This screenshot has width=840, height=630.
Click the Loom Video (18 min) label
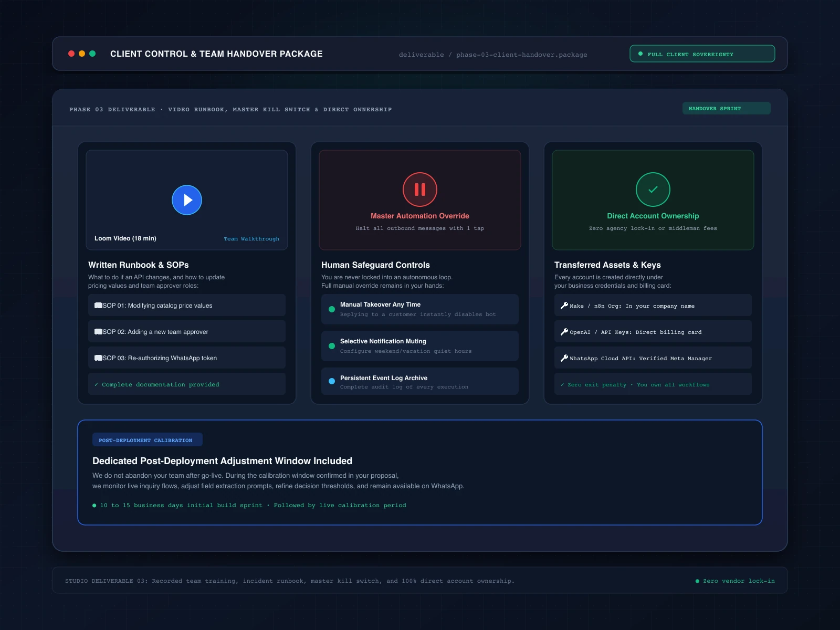coord(125,238)
